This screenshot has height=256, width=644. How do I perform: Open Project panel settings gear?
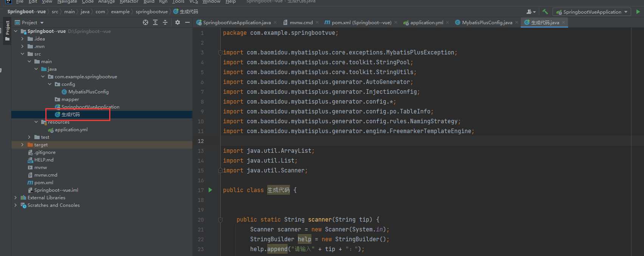(x=178, y=23)
